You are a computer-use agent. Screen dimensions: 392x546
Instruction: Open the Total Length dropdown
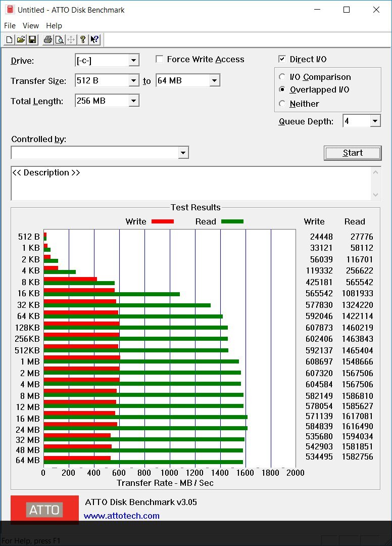(x=133, y=101)
